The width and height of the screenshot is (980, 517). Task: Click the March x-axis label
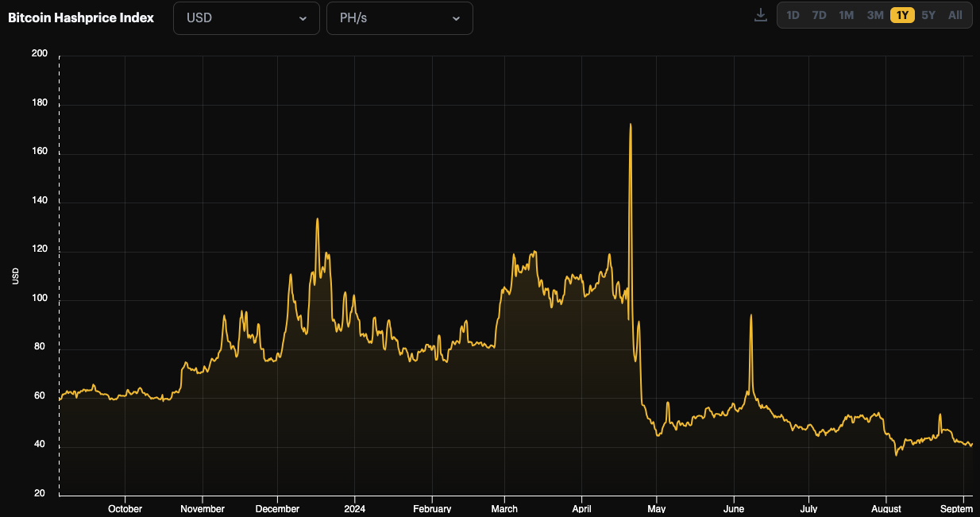[504, 509]
